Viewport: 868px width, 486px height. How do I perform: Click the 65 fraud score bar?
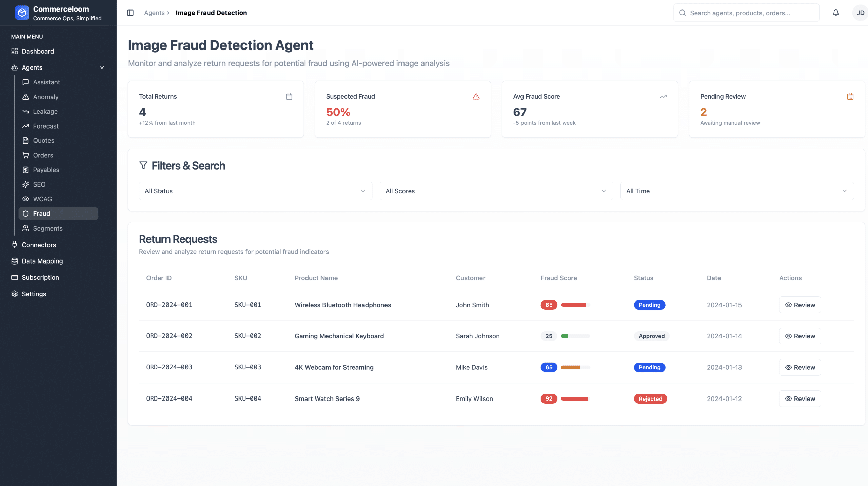pos(575,368)
